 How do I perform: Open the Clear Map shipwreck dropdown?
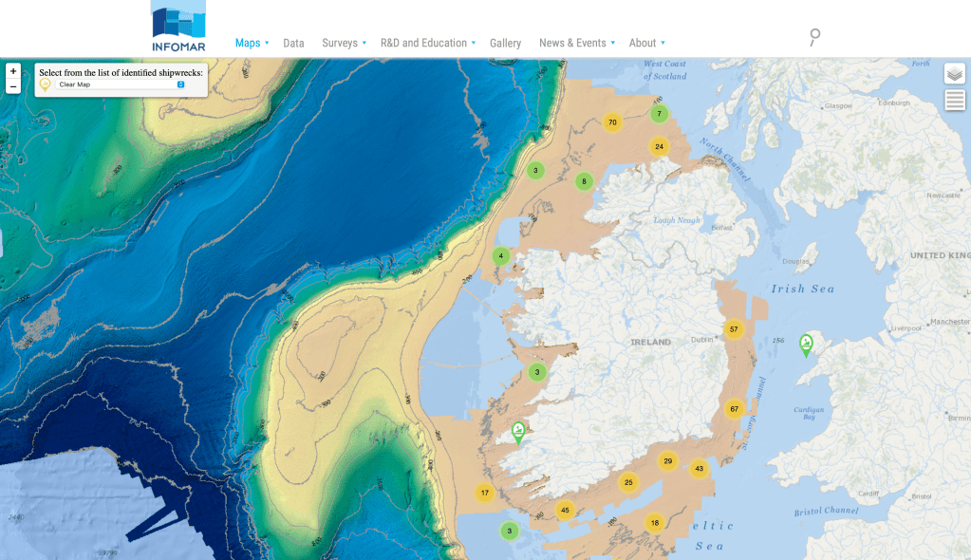(120, 84)
